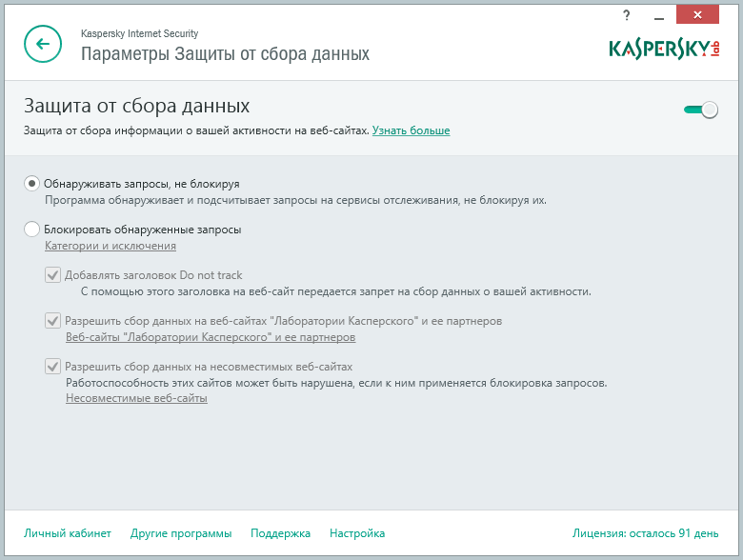The image size is (743, 560).
Task: Open help via the question mark icon
Action: click(627, 15)
